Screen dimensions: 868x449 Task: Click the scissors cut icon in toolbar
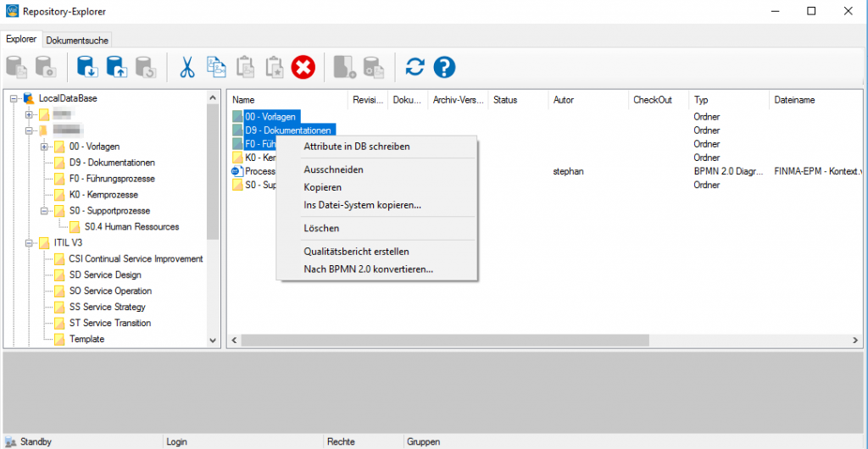187,67
